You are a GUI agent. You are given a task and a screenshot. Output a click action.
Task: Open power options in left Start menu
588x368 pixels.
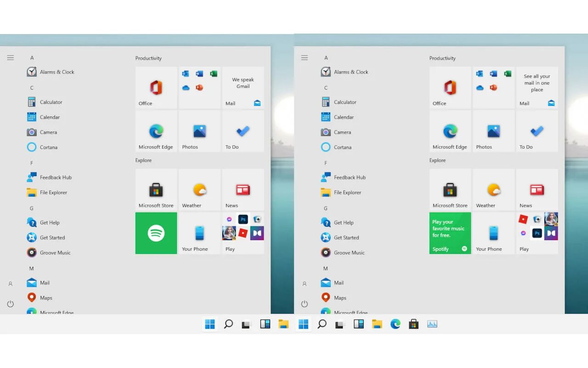11,304
